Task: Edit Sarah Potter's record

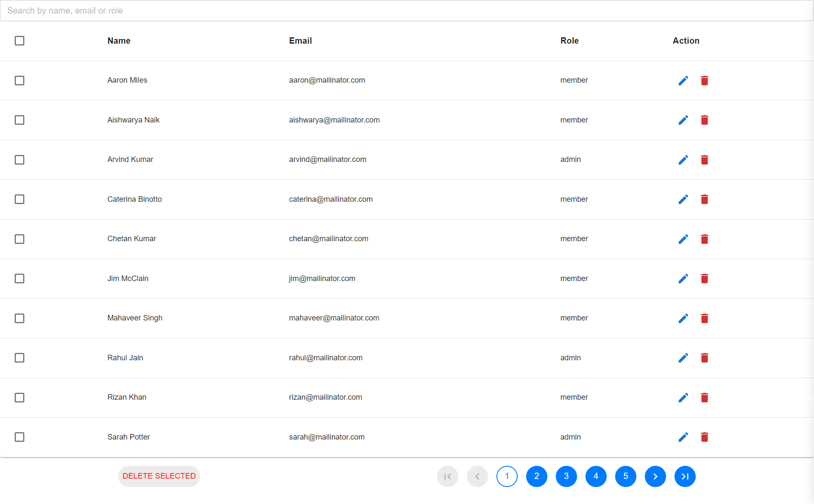Action: (x=683, y=437)
